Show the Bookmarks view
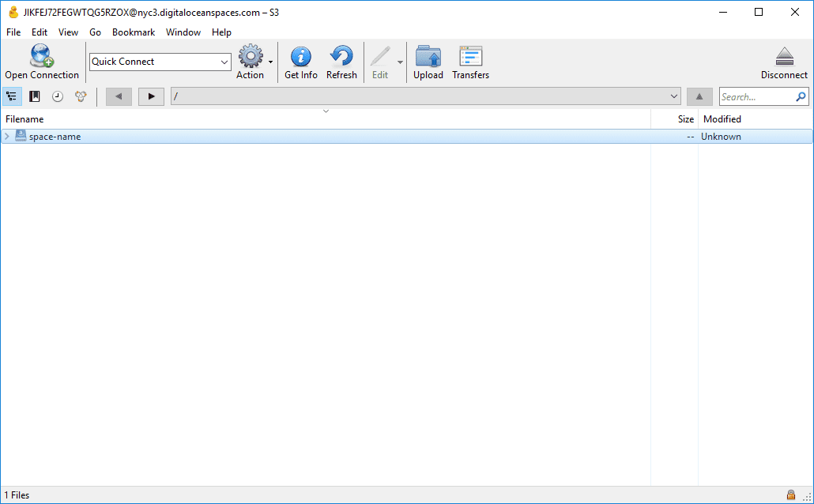The height and width of the screenshot is (504, 814). pyautogui.click(x=35, y=96)
